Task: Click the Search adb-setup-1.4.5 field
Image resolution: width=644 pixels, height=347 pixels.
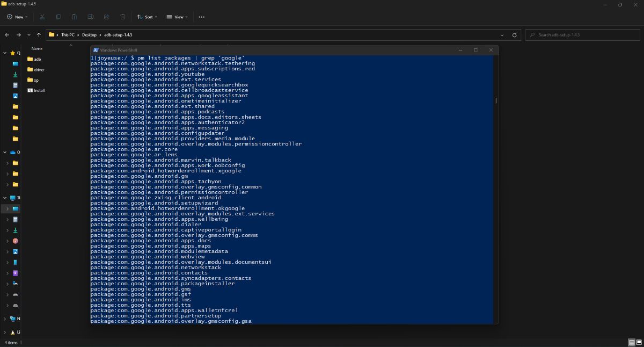Action: coord(582,35)
